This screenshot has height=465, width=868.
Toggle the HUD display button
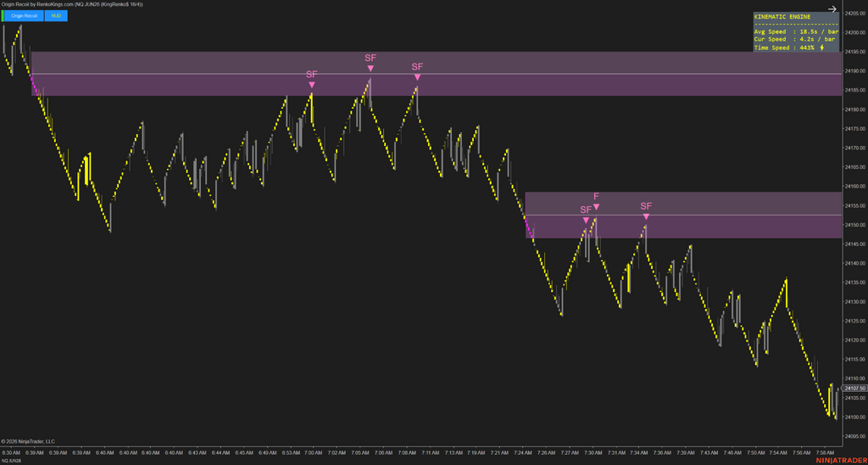[x=56, y=16]
